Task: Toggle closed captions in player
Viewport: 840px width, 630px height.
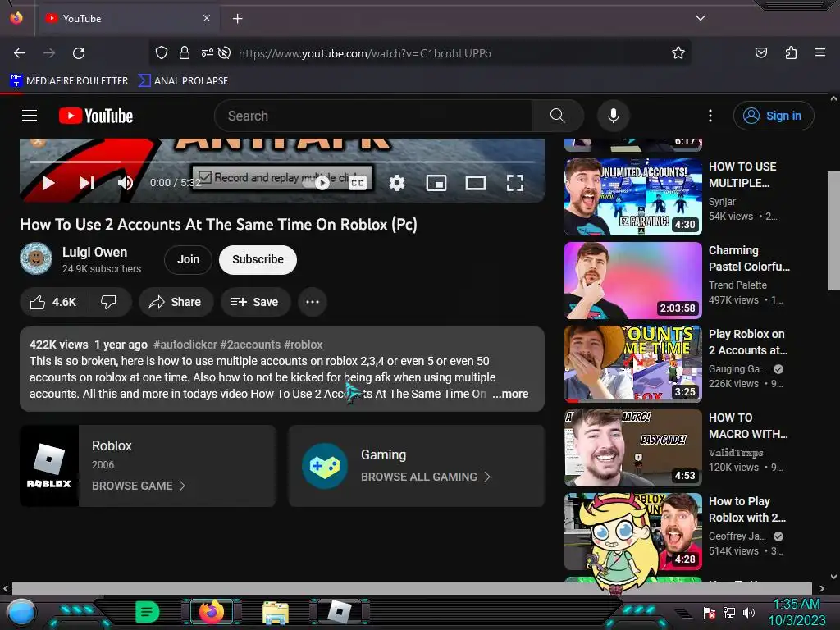Action: [x=358, y=183]
